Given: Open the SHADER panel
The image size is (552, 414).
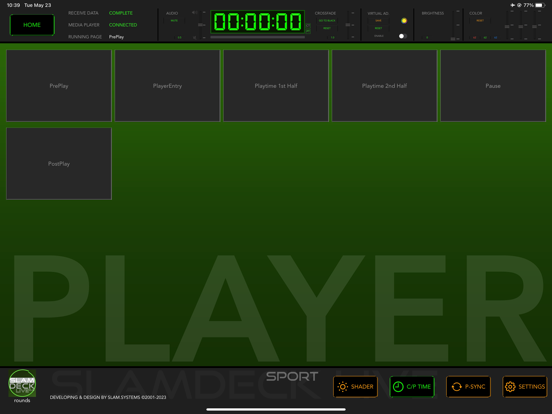Looking at the screenshot, I should click(355, 387).
